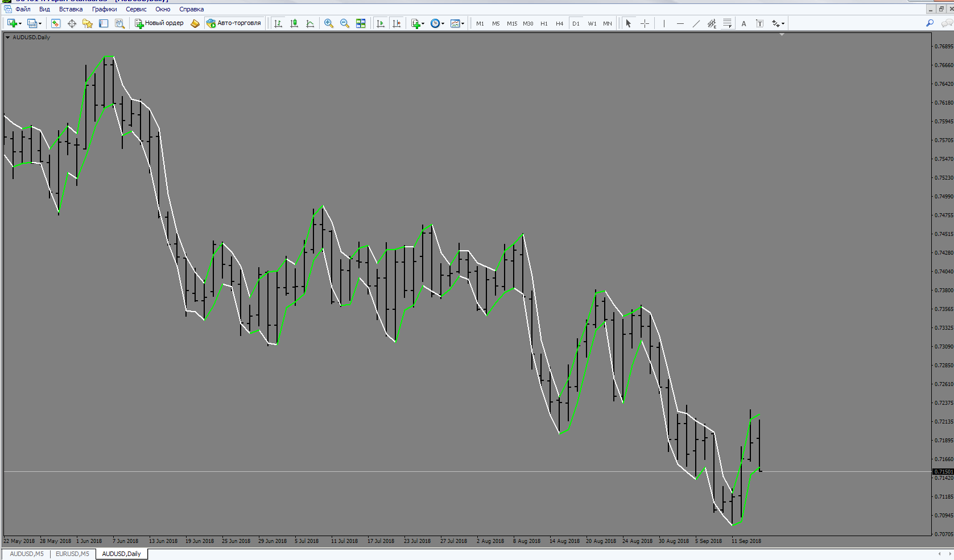Tile chart windows with the grid icon
954x560 pixels.
tap(361, 23)
